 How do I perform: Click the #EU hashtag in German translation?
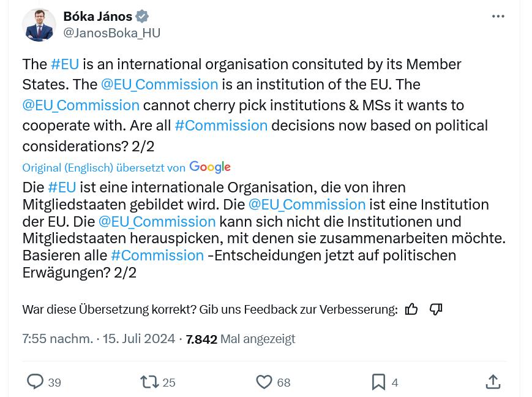click(62, 187)
